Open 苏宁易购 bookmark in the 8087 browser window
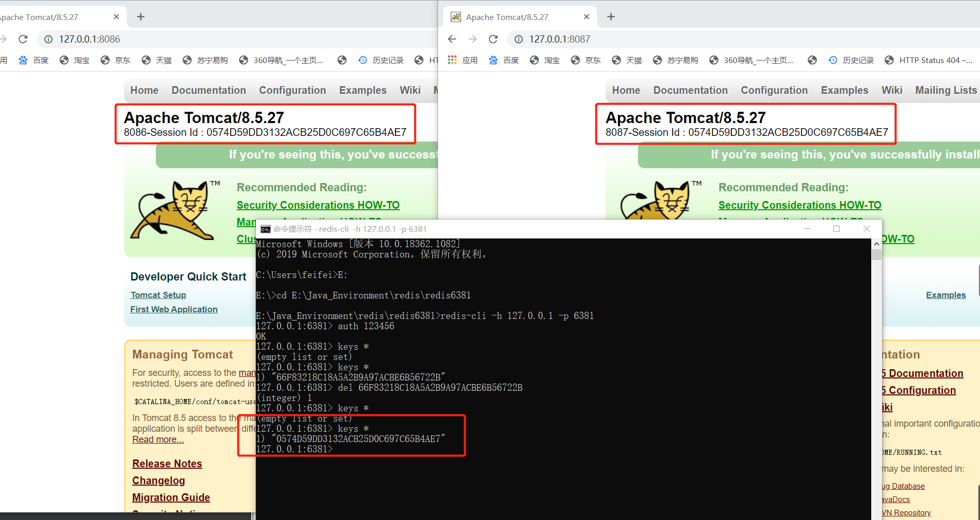The height and width of the screenshot is (520, 980). pos(675,60)
